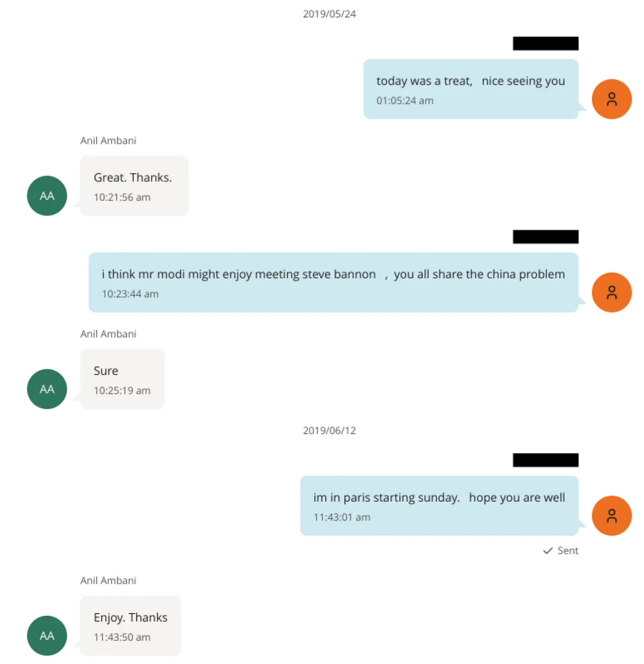Click the 2019/06/12 date separator
The image size is (644, 664).
click(329, 430)
